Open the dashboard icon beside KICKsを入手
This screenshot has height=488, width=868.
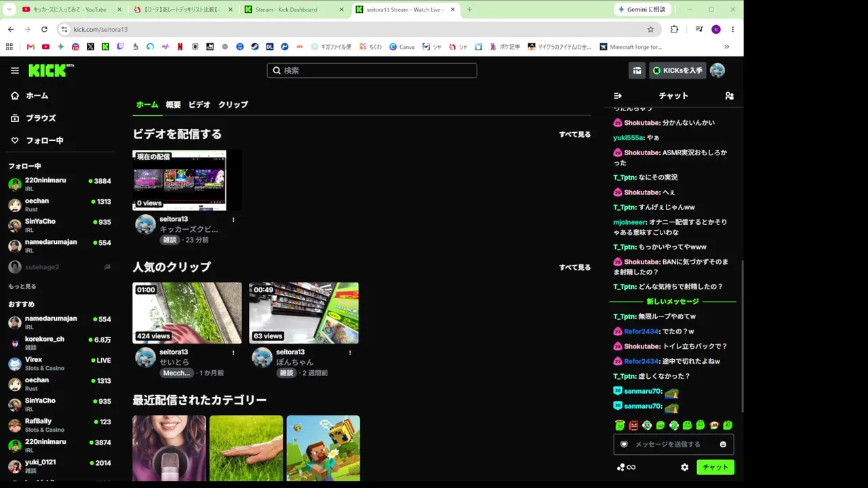click(637, 70)
